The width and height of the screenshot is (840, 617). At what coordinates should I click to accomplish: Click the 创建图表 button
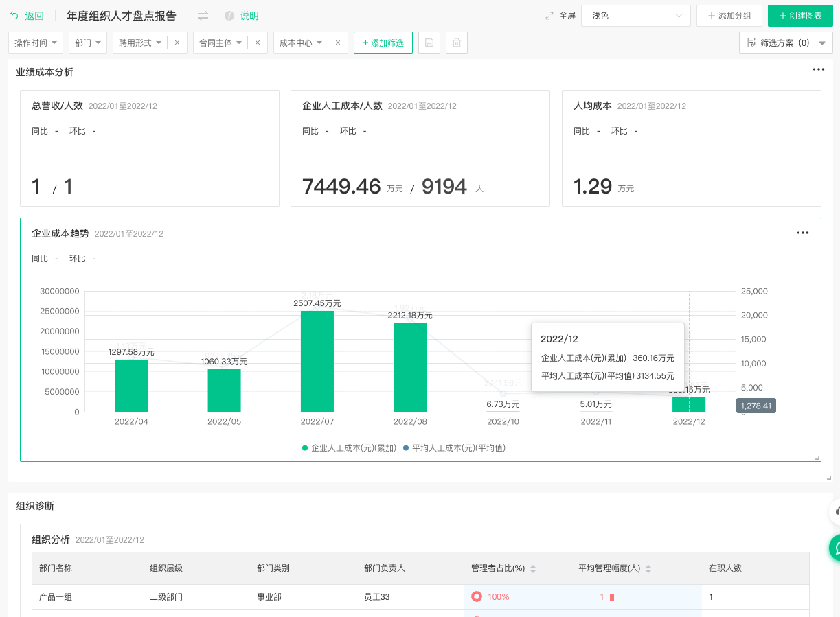tap(800, 16)
